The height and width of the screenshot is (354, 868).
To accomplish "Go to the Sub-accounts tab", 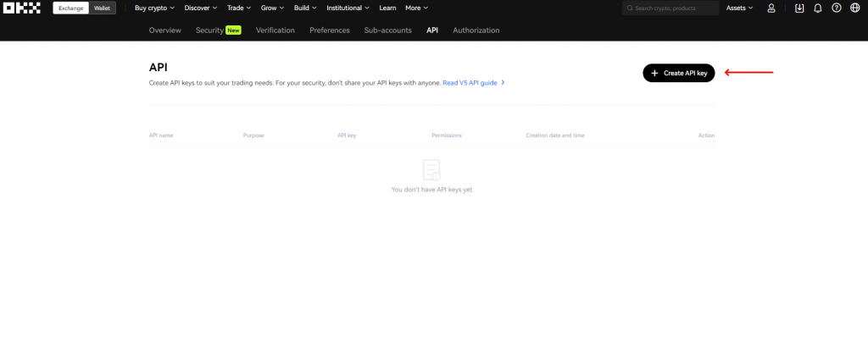I will tap(387, 30).
